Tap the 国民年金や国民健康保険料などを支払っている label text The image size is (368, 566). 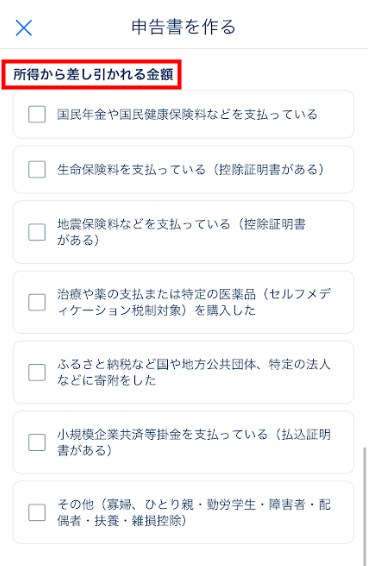coord(187,114)
